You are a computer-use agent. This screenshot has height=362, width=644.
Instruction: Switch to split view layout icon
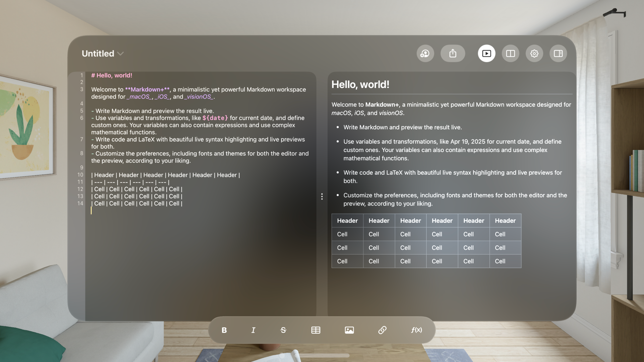coord(510,53)
